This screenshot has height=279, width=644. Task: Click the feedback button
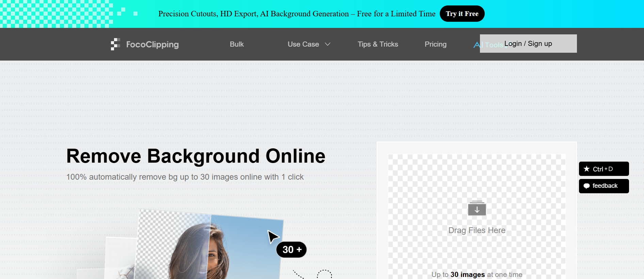(604, 186)
